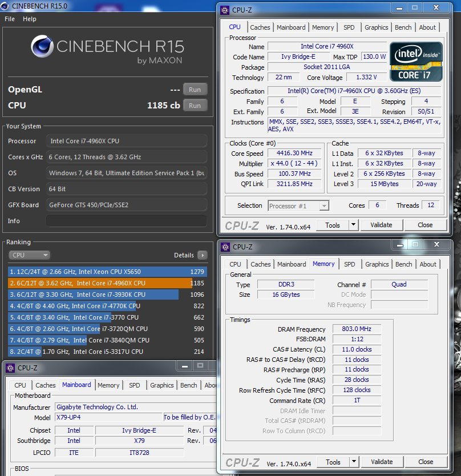Viewport: 461px width, 476px height.
Task: Open About tab in top CPU-Z window
Action: 427,27
